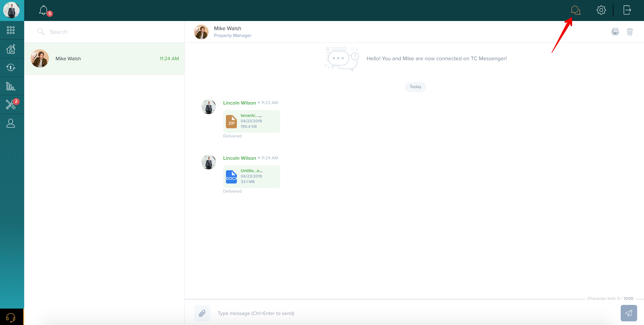Attach a file with paperclip button

202,313
